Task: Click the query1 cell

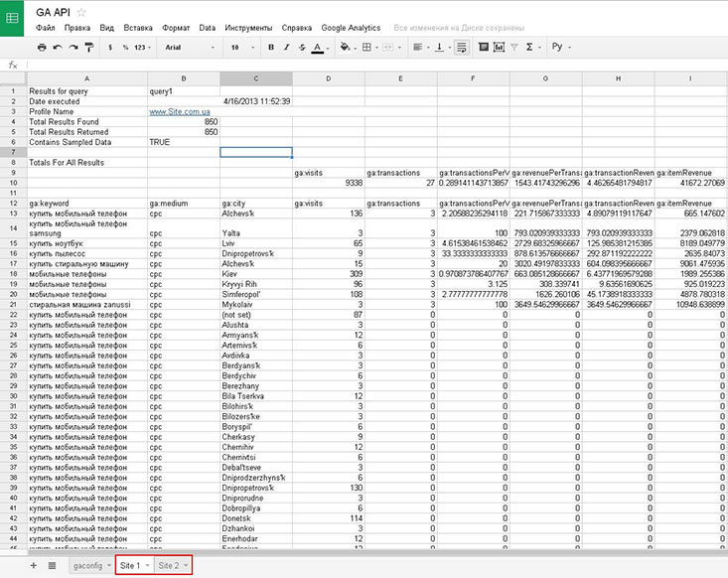Action: tap(184, 91)
